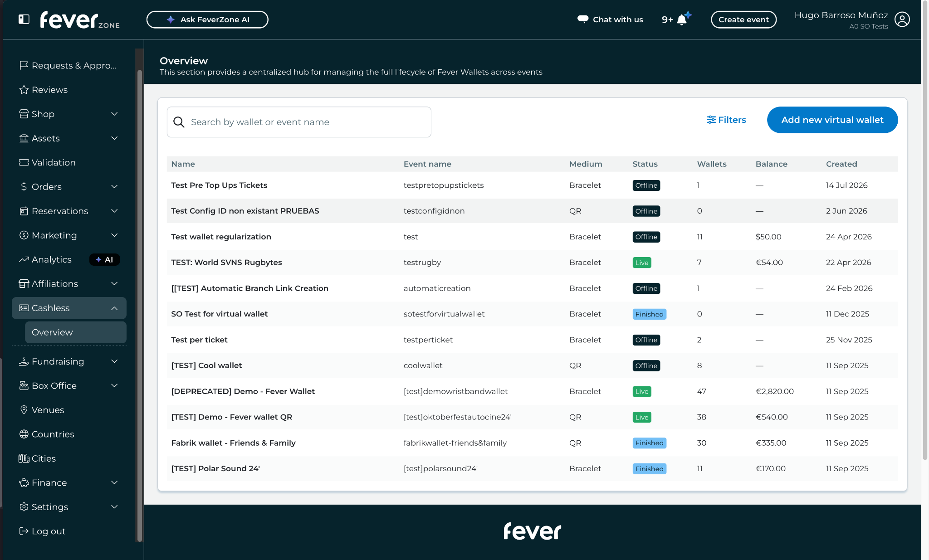Screen dimensions: 929x560
Task: Click the search magnifier icon
Action: pyautogui.click(x=179, y=122)
